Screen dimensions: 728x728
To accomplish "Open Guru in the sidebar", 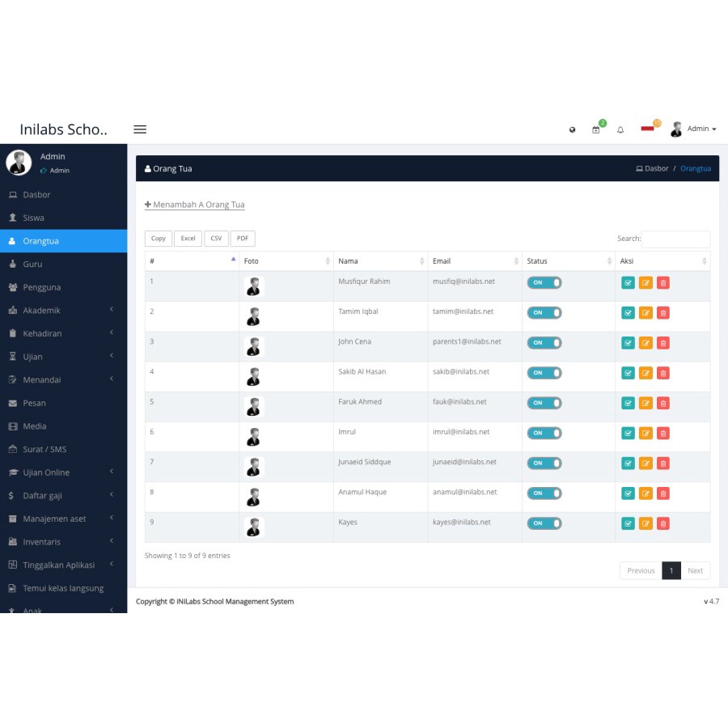I will [32, 265].
